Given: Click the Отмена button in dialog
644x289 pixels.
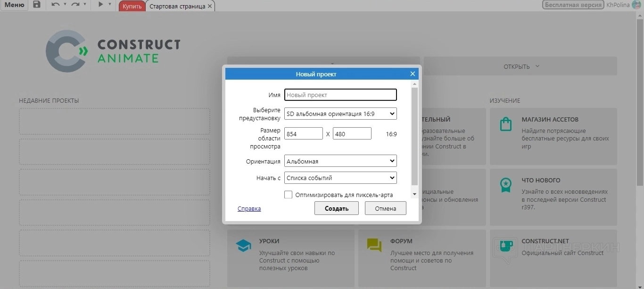Looking at the screenshot, I should (x=385, y=208).
